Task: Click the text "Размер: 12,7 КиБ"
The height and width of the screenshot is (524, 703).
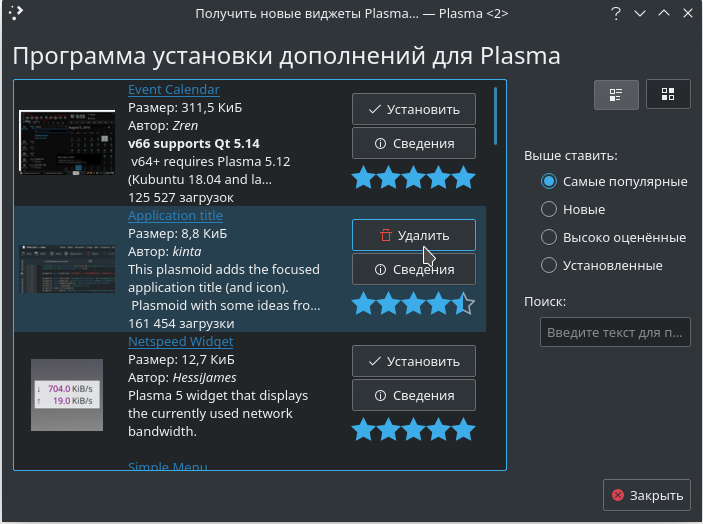Action: click(181, 359)
